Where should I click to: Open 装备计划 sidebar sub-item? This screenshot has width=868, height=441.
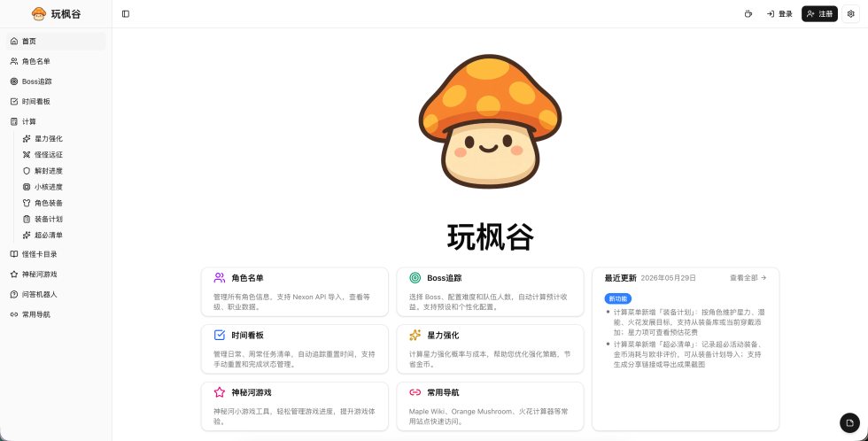[x=62, y=219]
